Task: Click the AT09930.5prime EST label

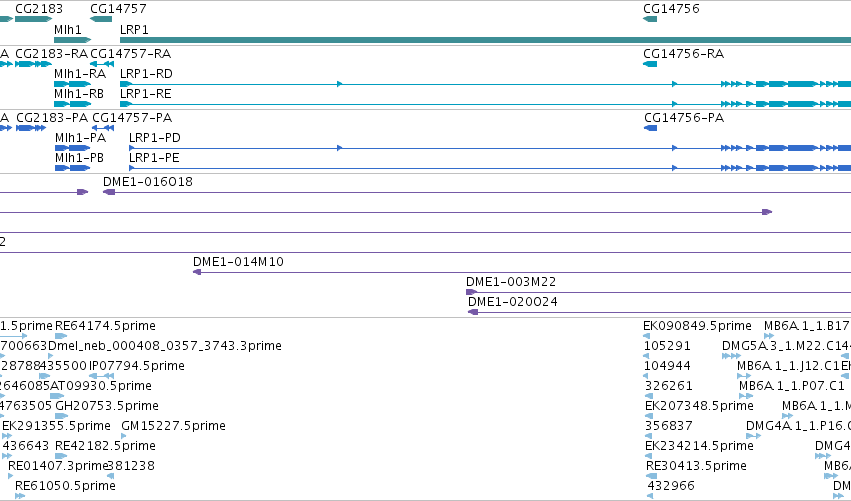Action: coord(101,386)
